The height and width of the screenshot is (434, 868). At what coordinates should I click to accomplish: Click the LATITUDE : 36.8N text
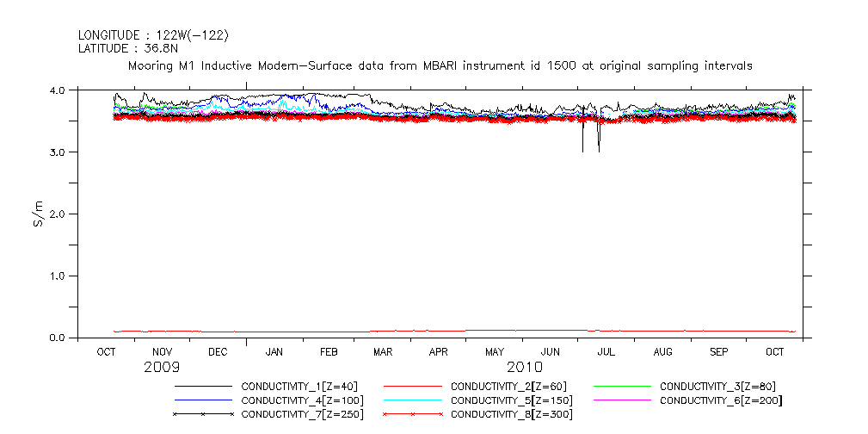click(128, 48)
